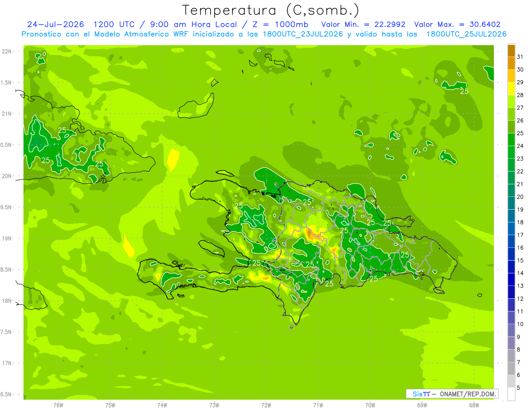532x411 pixels.
Task: Click colorbar value '31'
Action: click(520, 57)
